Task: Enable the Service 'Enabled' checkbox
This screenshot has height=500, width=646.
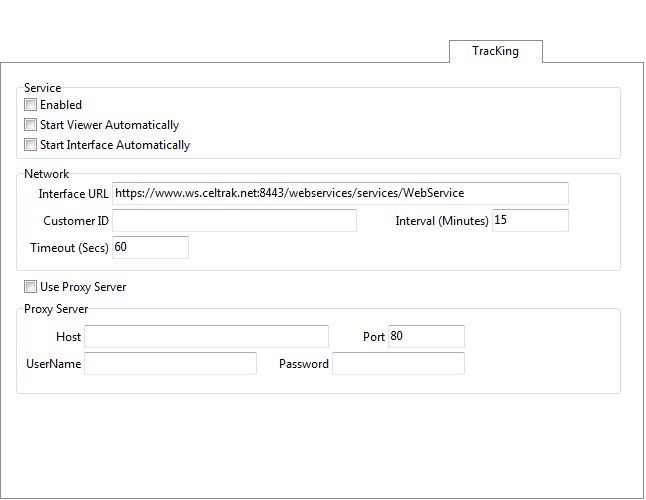Action: (31, 105)
